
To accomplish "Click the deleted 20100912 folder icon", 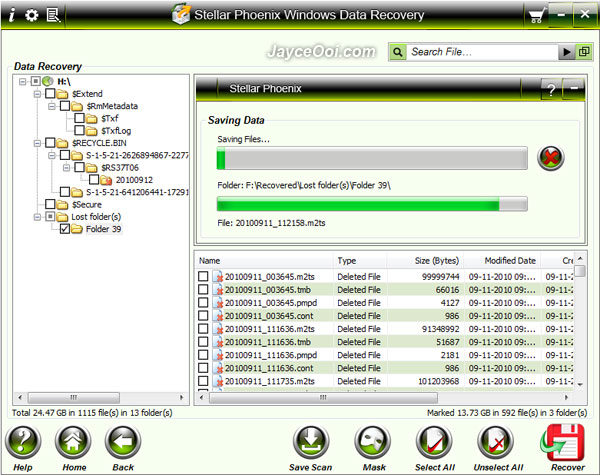I will 106,180.
